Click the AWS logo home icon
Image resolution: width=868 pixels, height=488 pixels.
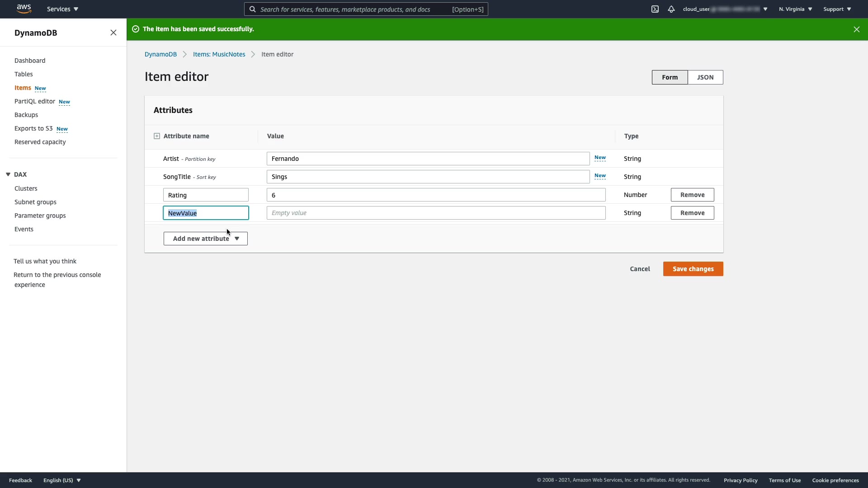pyautogui.click(x=24, y=9)
